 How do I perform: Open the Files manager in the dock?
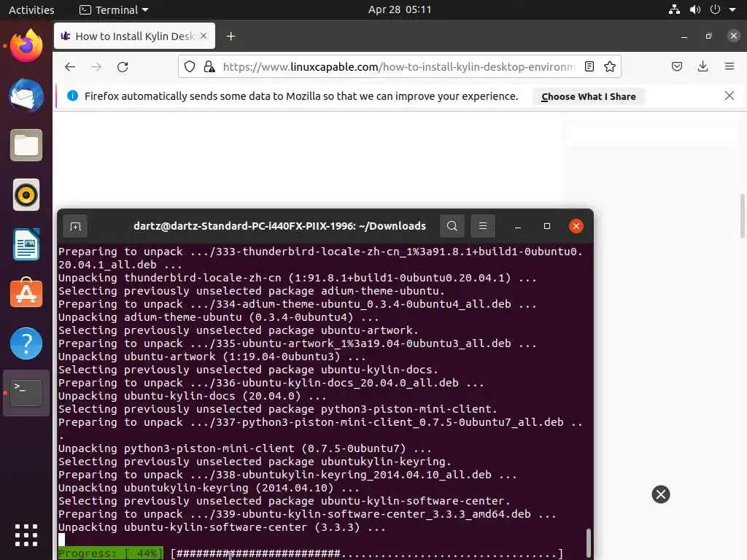click(26, 145)
